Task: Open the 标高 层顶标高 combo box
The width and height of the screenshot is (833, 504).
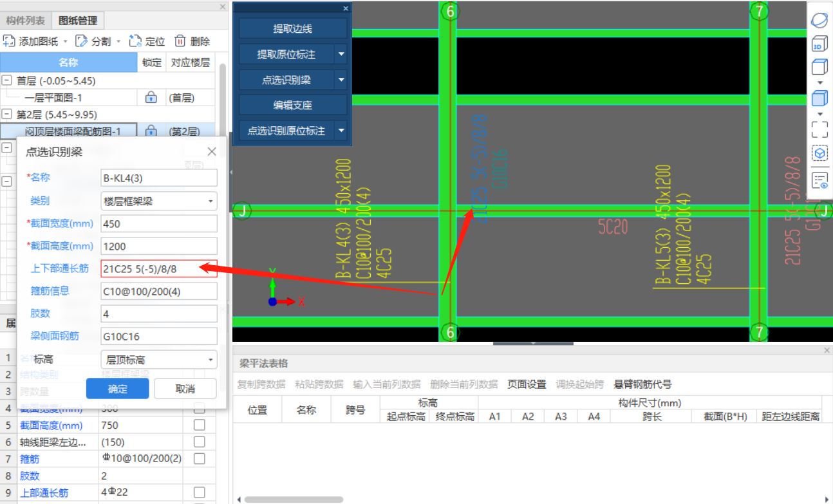Action: point(159,360)
